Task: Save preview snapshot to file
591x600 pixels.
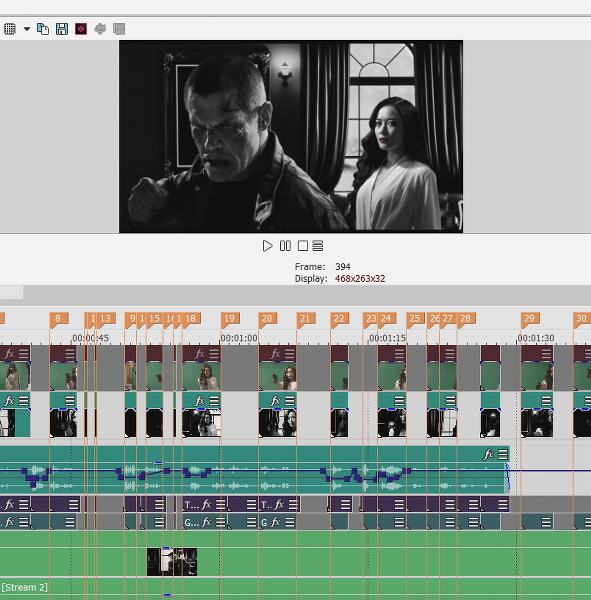Action: pyautogui.click(x=62, y=29)
